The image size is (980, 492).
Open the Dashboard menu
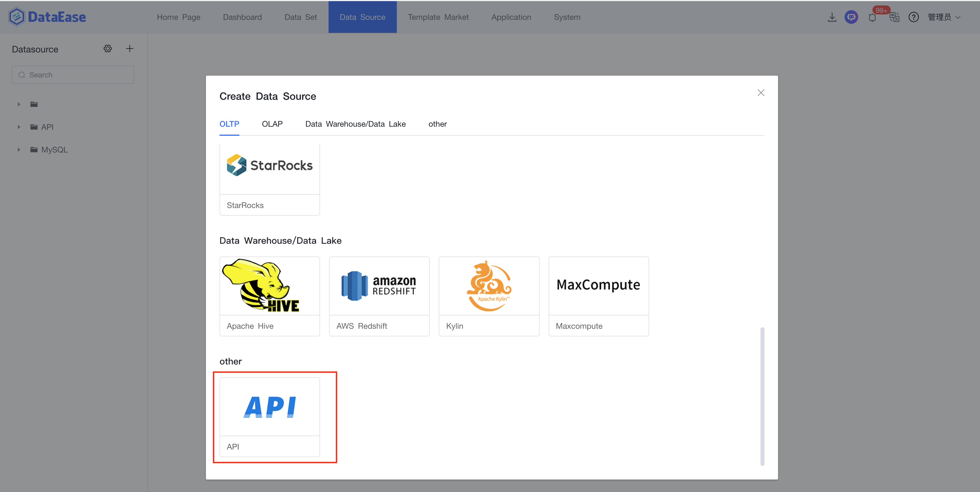[242, 17]
